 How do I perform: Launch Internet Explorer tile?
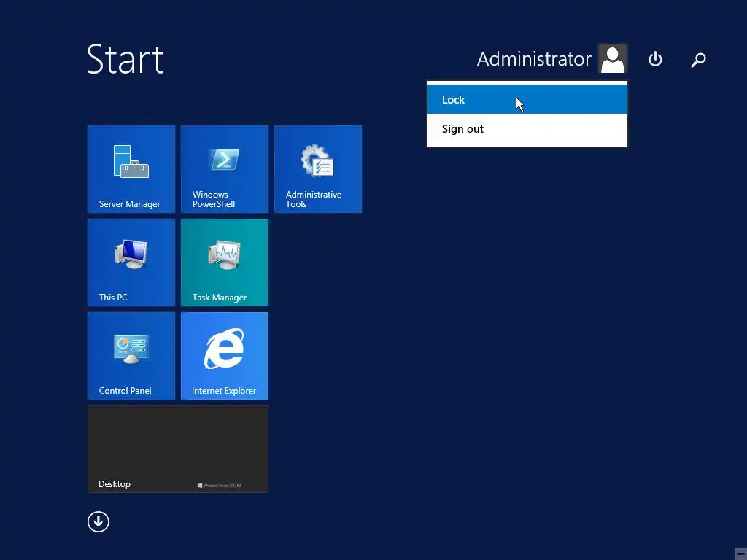pos(225,356)
